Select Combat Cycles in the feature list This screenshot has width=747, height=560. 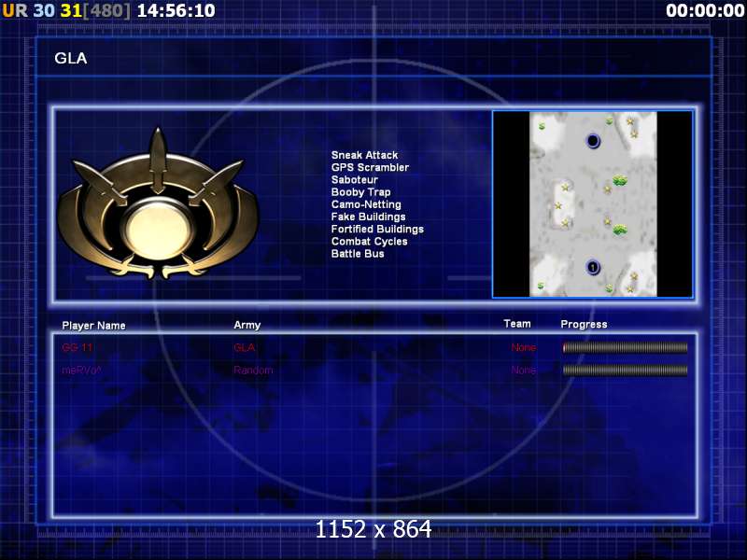369,242
